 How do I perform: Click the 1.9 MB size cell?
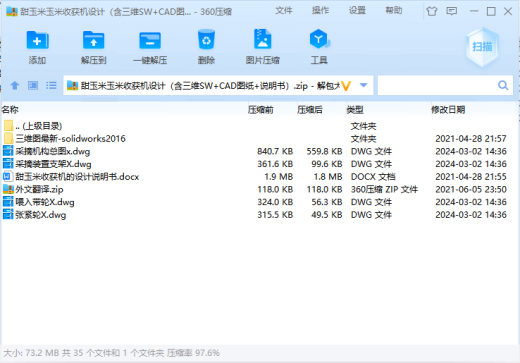click(x=279, y=177)
